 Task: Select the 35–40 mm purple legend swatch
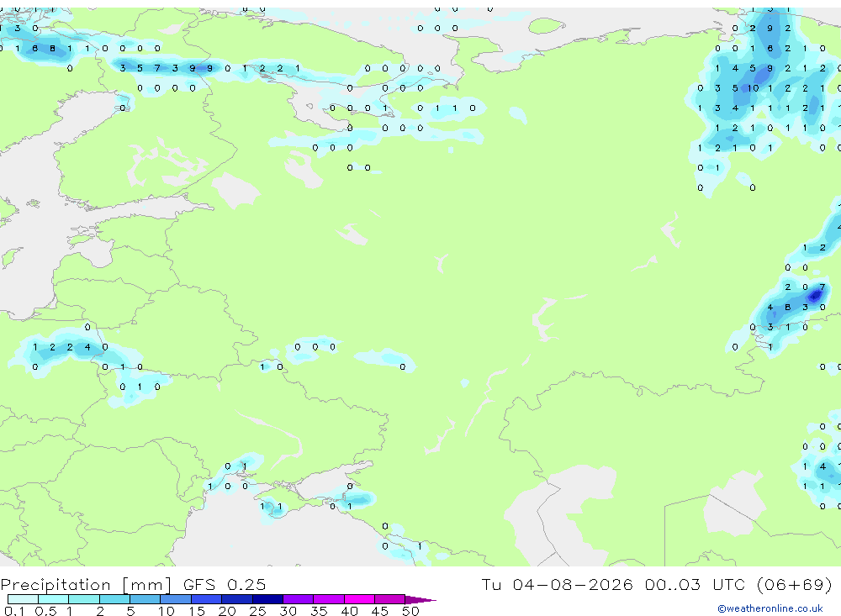329,599
